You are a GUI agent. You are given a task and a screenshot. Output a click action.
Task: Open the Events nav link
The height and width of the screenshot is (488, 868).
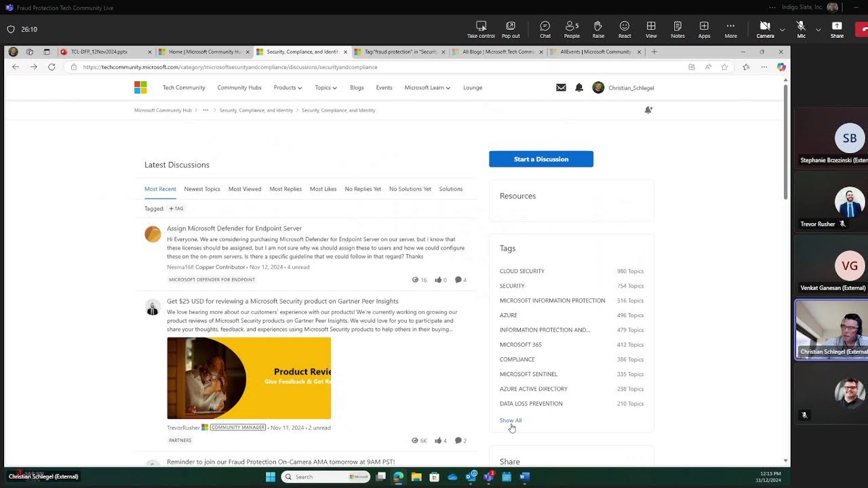384,87
